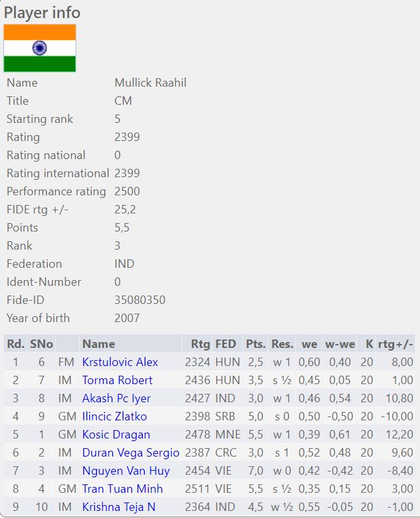The height and width of the screenshot is (518, 420).
Task: Click the Name column header
Action: click(98, 344)
